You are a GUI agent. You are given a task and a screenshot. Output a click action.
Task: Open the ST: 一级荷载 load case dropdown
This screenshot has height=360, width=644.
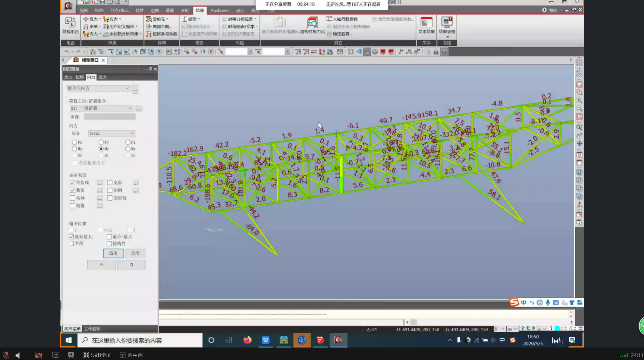[130, 108]
